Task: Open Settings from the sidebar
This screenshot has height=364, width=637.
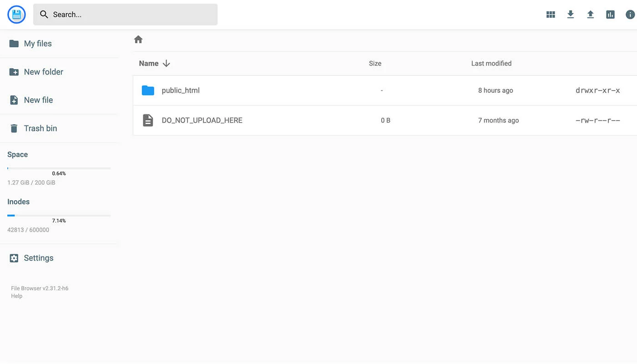Action: coord(38,258)
